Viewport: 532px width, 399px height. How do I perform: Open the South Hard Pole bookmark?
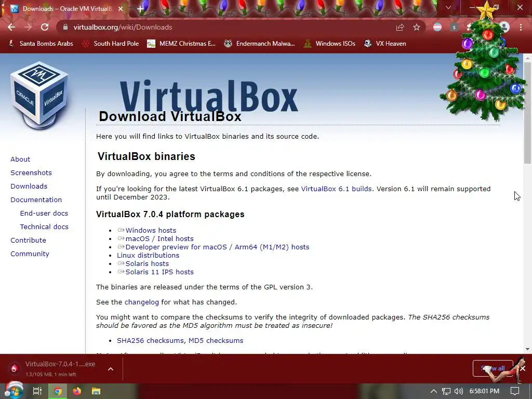click(111, 44)
